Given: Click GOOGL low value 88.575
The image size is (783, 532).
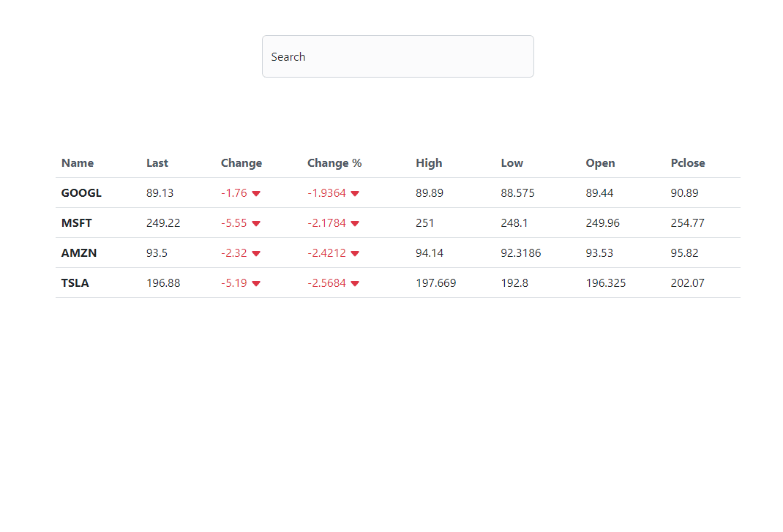Looking at the screenshot, I should click(518, 192).
